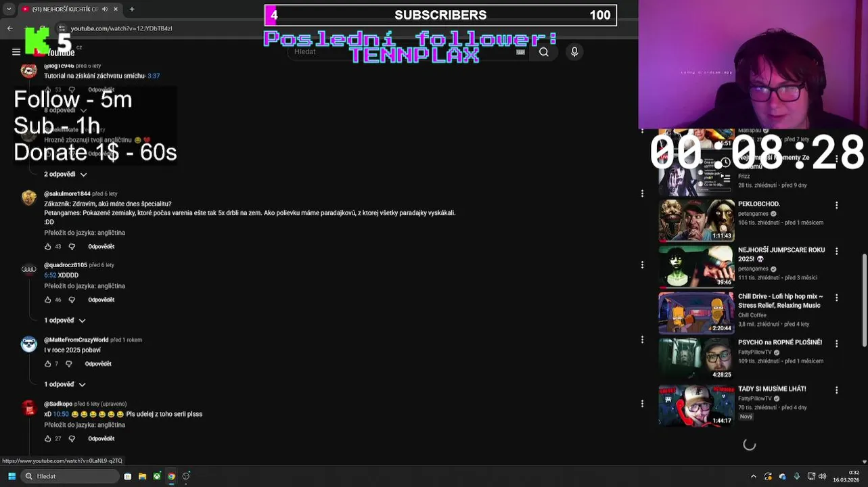Open the options menu for the @quadrocz8105 comment
This screenshot has height=487, width=868.
point(642,264)
